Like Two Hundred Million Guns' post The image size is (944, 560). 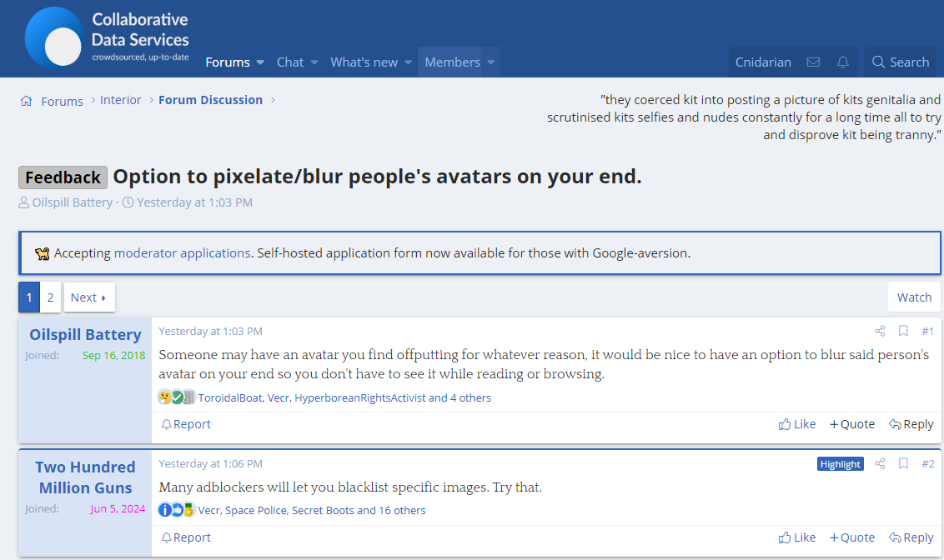pyautogui.click(x=797, y=537)
